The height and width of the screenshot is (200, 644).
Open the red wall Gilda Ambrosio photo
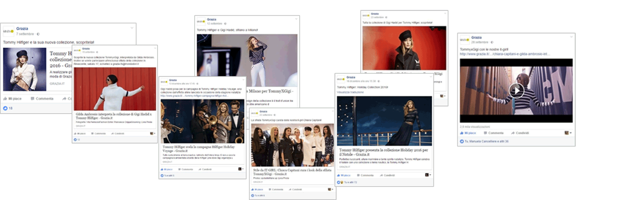(115, 89)
